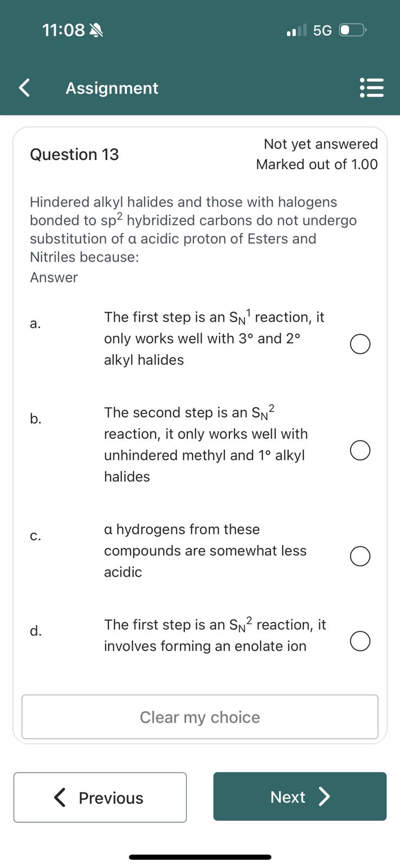The image size is (400, 868).
Task: Select answer option b radio button
Action: point(360,450)
